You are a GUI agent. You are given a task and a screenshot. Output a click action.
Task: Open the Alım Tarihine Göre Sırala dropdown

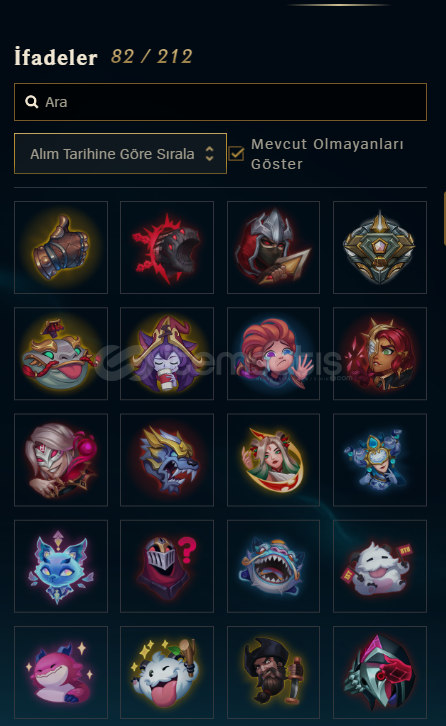click(120, 154)
